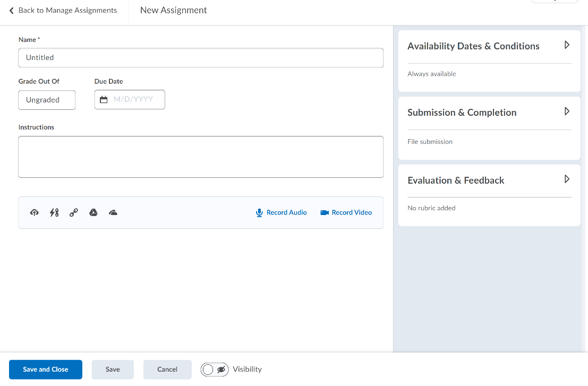Click the 'Due Date' label
The height and width of the screenshot is (386, 588).
coord(109,81)
